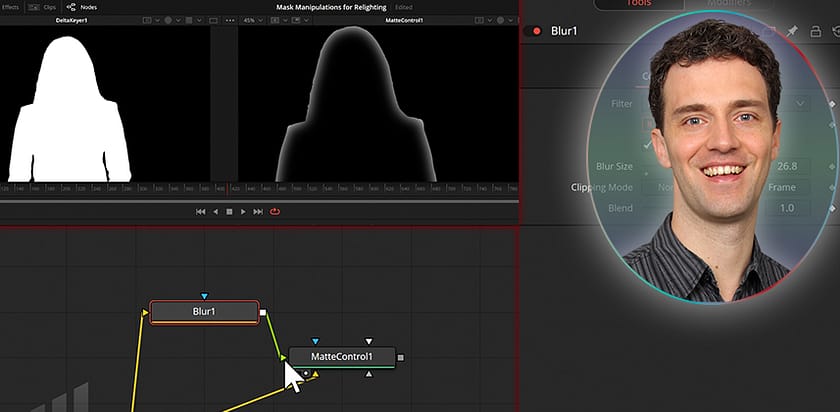Click Blur1 node's white output square
This screenshot has height=412, width=840.
point(262,312)
